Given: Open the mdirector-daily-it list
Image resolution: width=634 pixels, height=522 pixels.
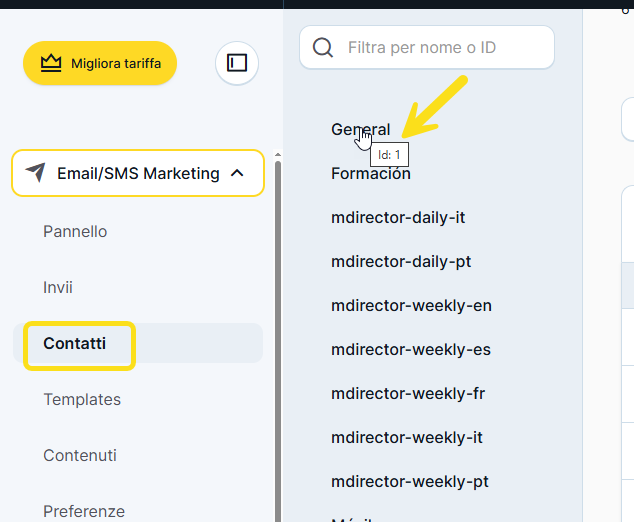Looking at the screenshot, I should (398, 217).
